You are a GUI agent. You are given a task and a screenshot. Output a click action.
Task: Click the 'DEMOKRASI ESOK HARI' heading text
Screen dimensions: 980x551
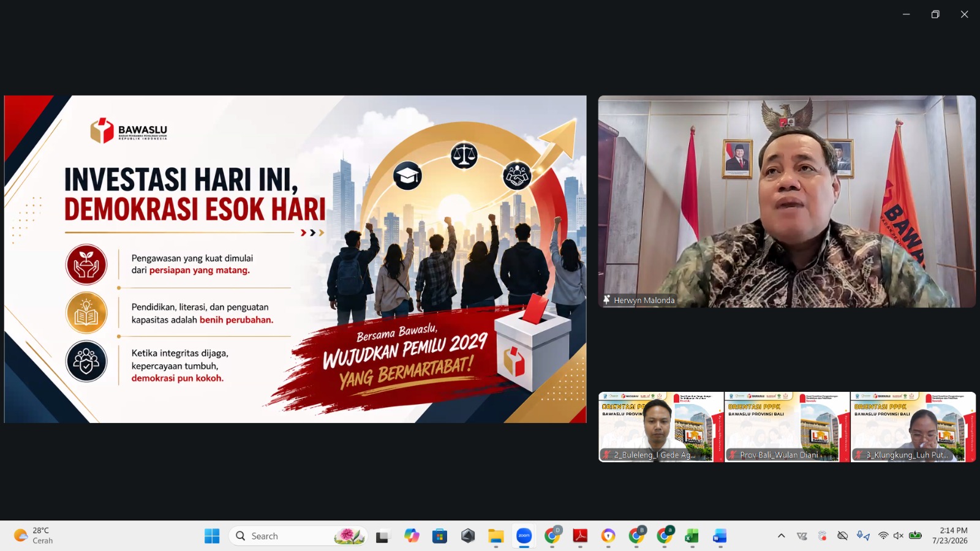(195, 209)
